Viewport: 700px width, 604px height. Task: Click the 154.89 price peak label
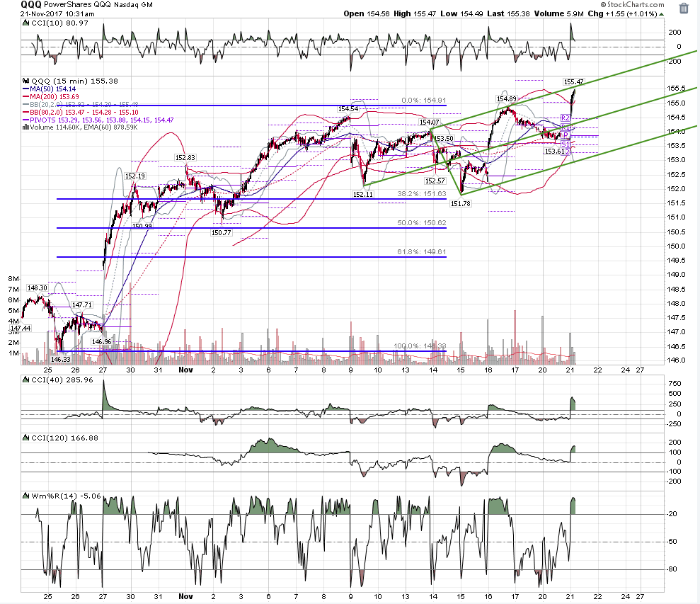click(506, 98)
